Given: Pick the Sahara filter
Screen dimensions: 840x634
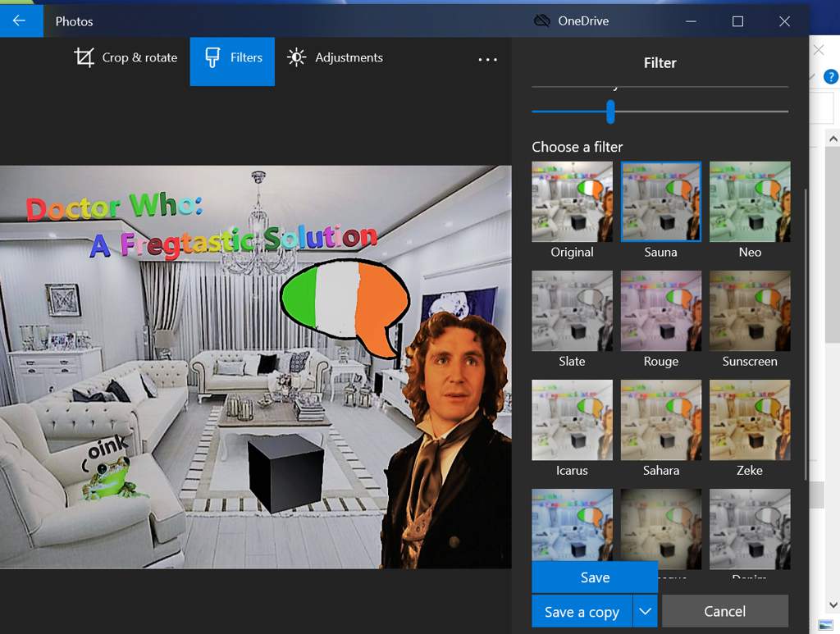Looking at the screenshot, I should tap(660, 421).
